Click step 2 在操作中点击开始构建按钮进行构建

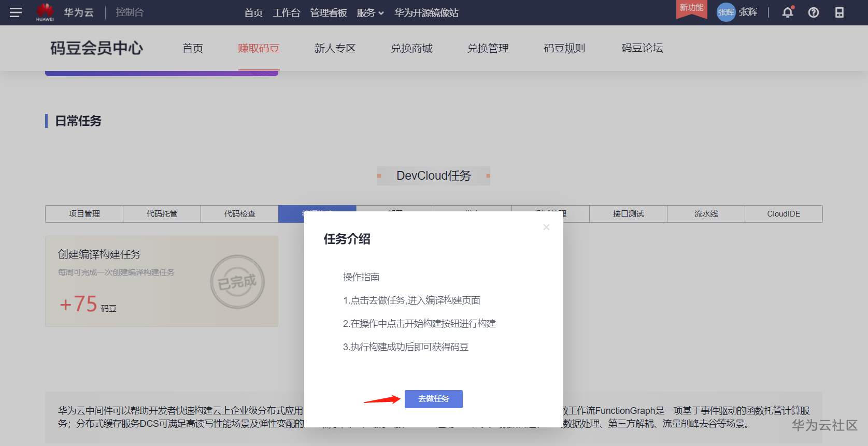tap(419, 324)
